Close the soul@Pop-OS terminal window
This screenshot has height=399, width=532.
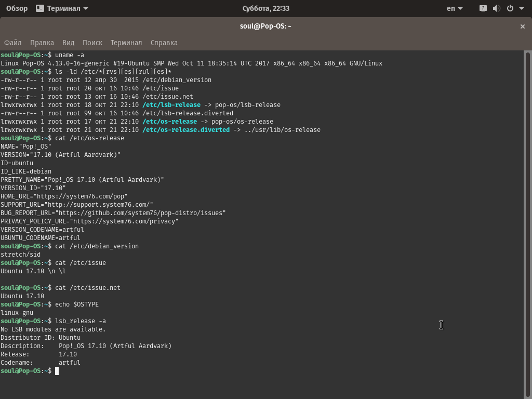pos(523,26)
